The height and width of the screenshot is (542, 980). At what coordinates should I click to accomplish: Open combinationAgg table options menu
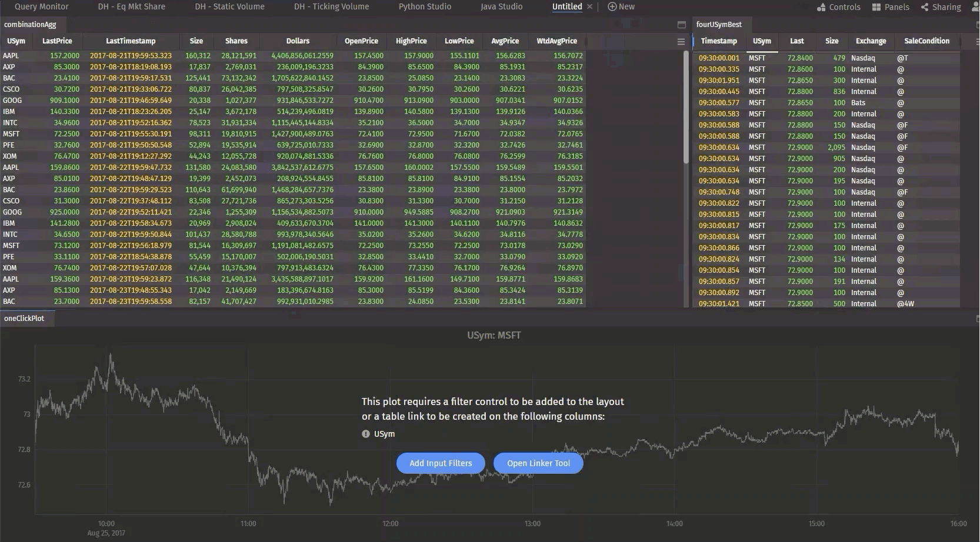pyautogui.click(x=681, y=42)
